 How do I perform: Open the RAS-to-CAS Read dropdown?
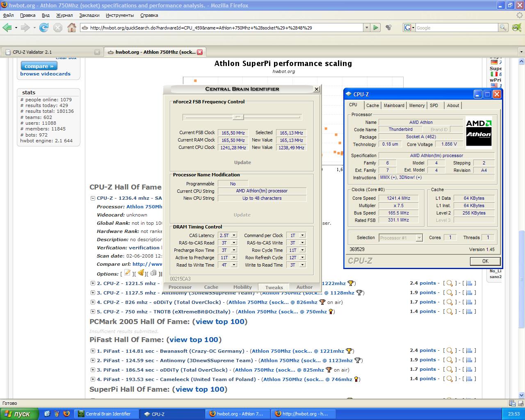pos(234,243)
